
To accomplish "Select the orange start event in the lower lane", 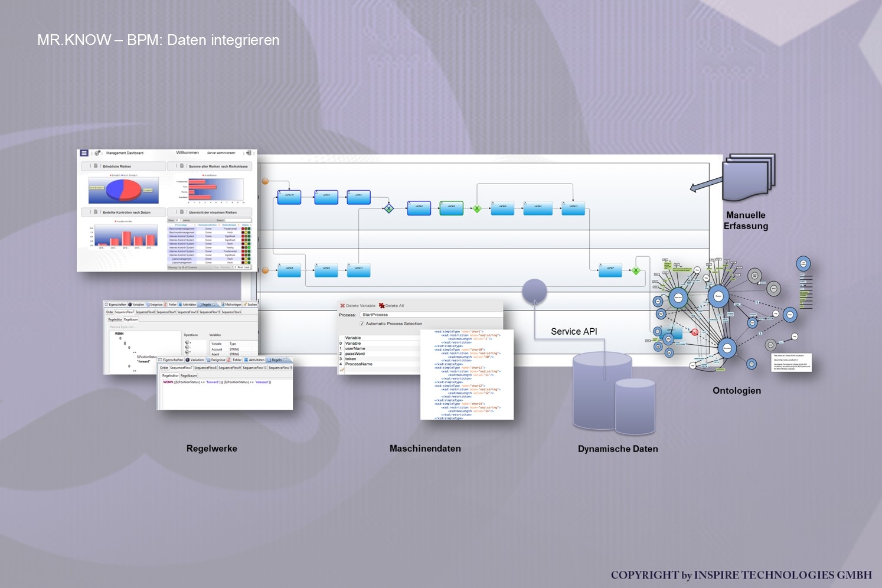I will click(265, 270).
